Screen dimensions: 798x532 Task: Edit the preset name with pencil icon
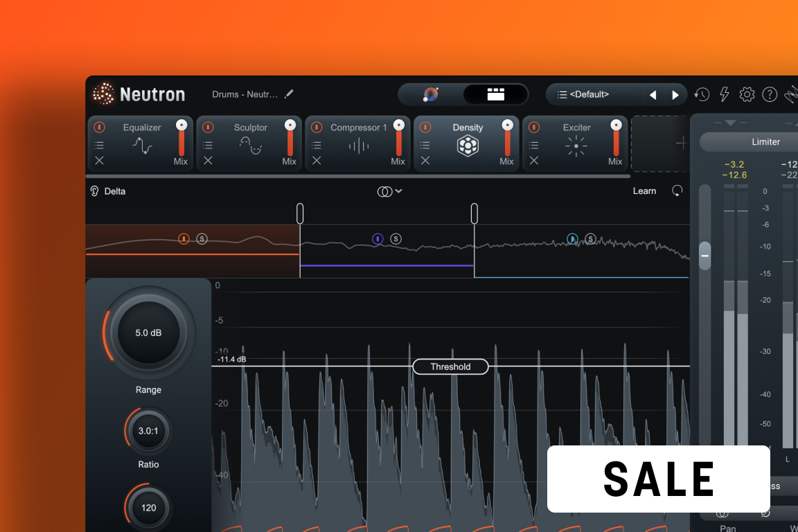pos(289,94)
